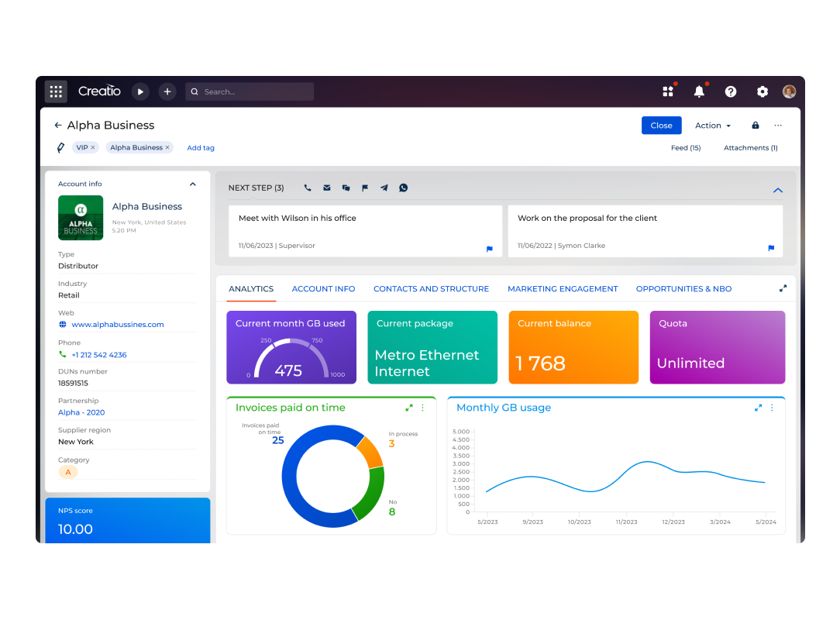The width and height of the screenshot is (840, 620).
Task: Switch to the Contacts and Structure tab
Action: [431, 288]
